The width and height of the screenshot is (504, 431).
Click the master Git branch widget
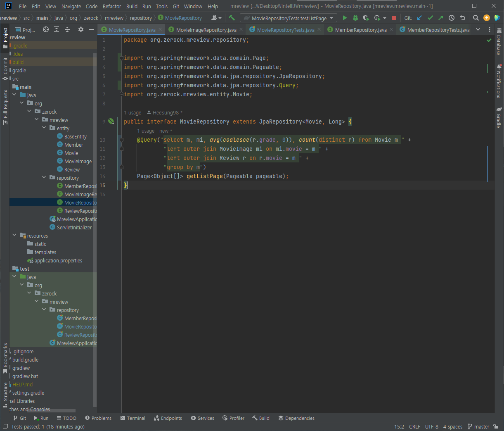[x=479, y=426]
